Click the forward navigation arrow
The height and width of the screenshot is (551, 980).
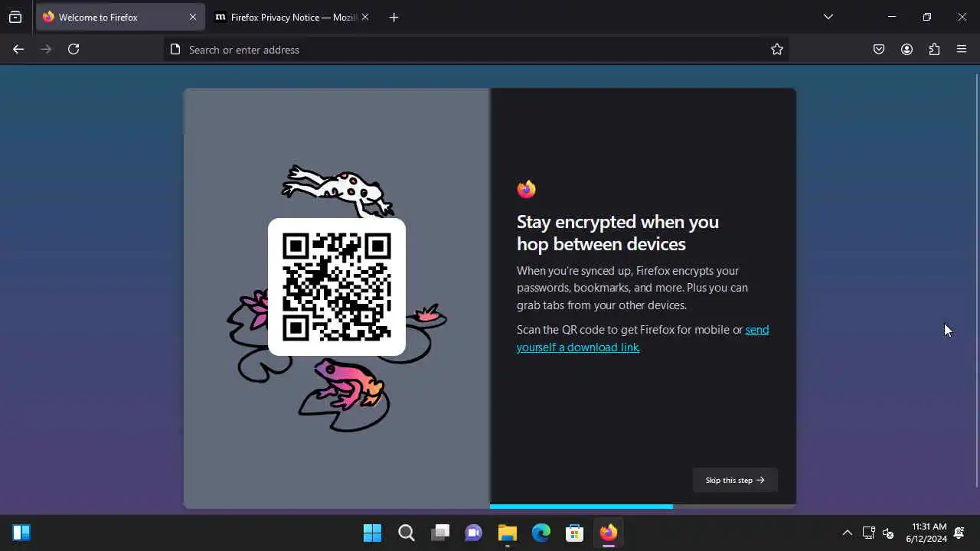click(x=46, y=49)
